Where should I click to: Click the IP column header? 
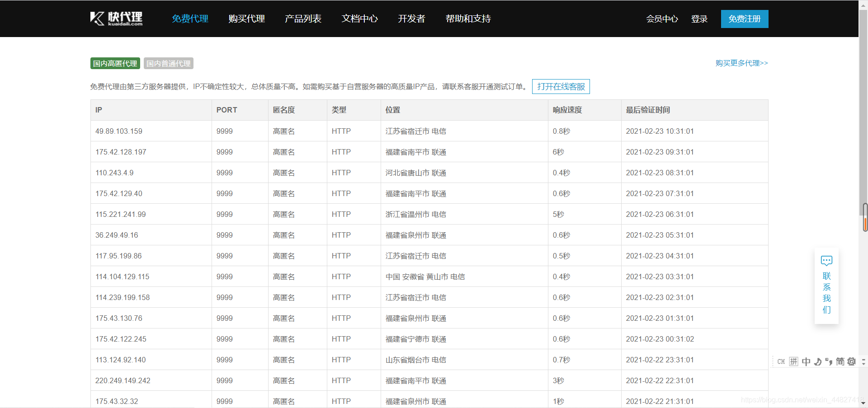[x=151, y=110]
